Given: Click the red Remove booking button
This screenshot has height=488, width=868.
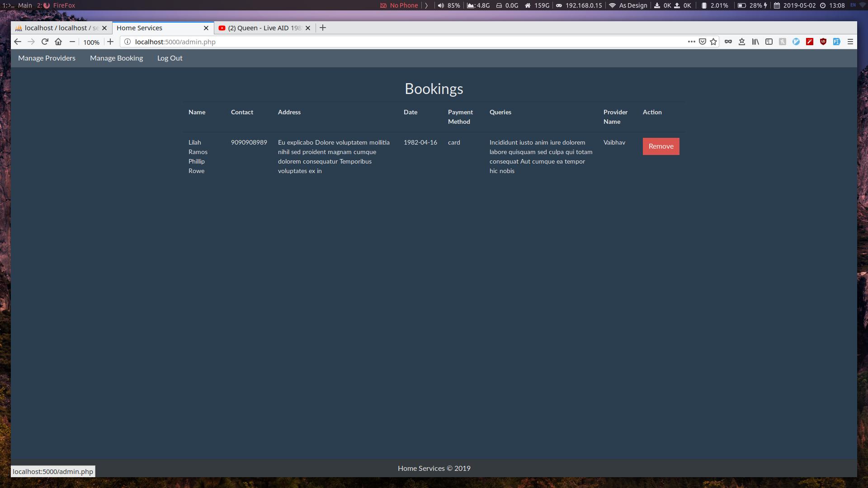Looking at the screenshot, I should coord(660,146).
